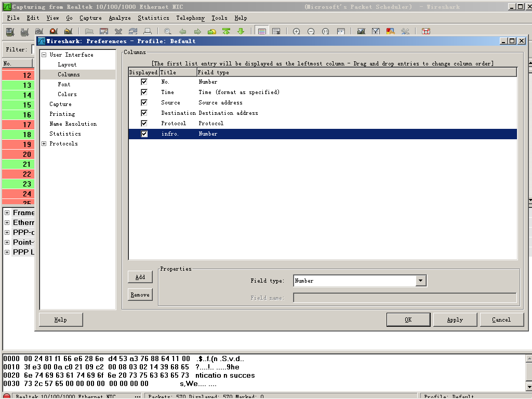Screen dimensions: 532x399
Task: Go forward in packet history arrow
Action: [197, 32]
